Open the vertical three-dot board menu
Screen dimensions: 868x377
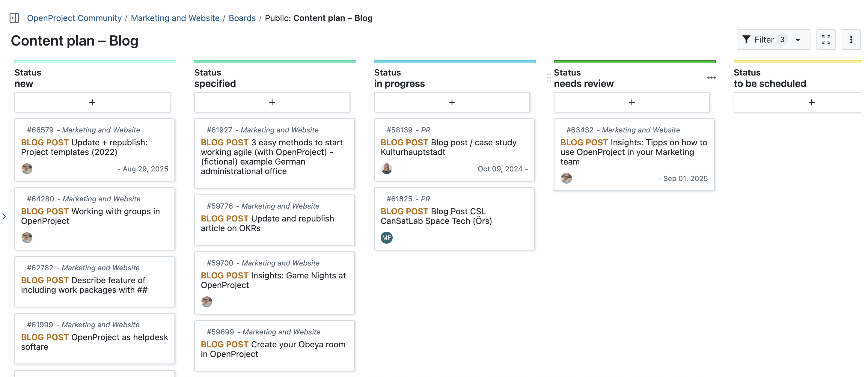click(x=852, y=40)
